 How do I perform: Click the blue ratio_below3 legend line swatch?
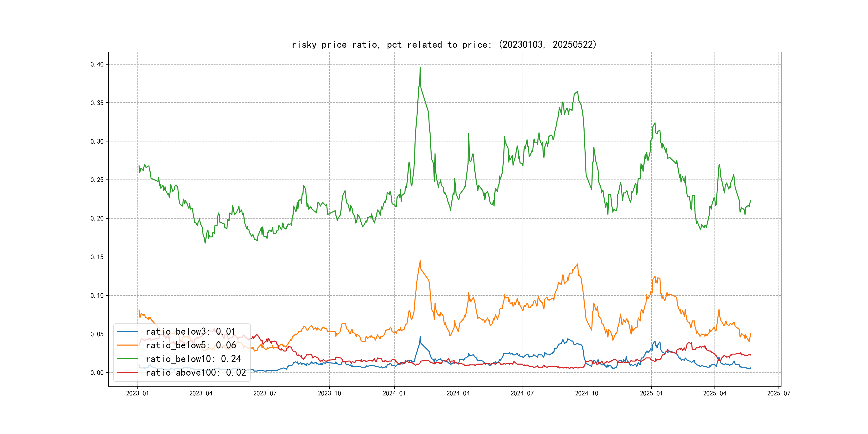click(127, 332)
